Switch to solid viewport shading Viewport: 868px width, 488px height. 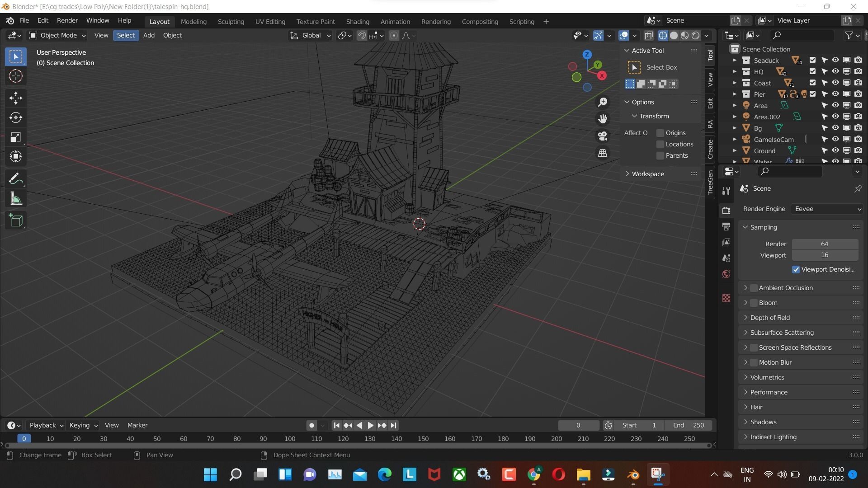point(674,35)
